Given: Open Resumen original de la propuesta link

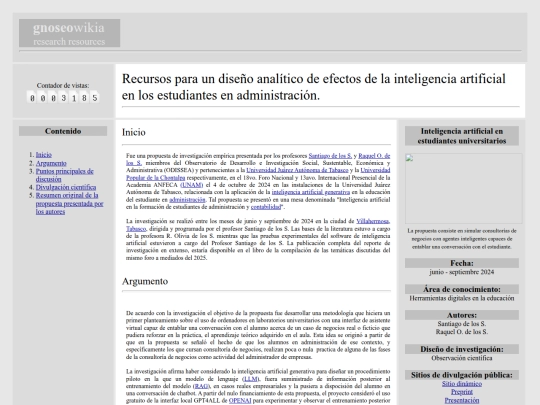Looking at the screenshot, I should [69, 204].
